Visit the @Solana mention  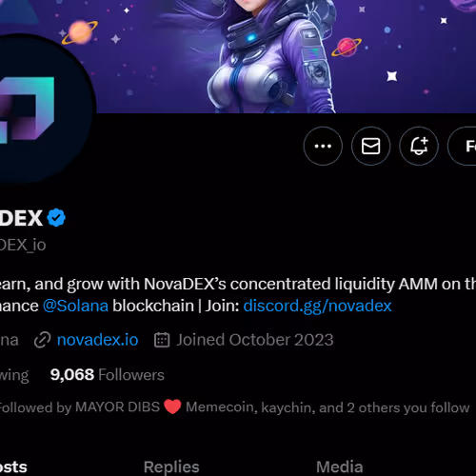point(75,307)
